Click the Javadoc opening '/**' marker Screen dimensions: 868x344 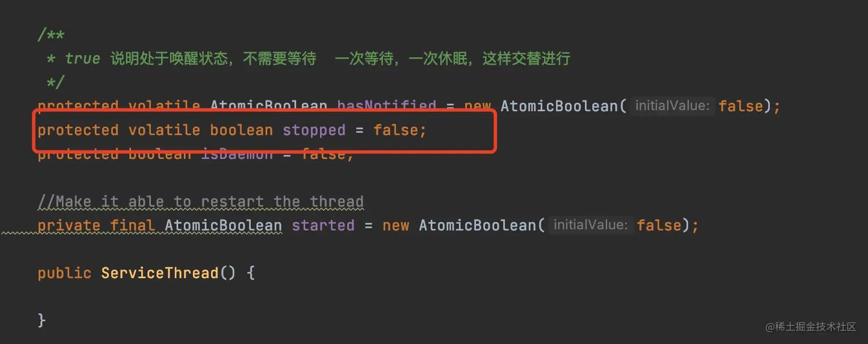coord(51,35)
